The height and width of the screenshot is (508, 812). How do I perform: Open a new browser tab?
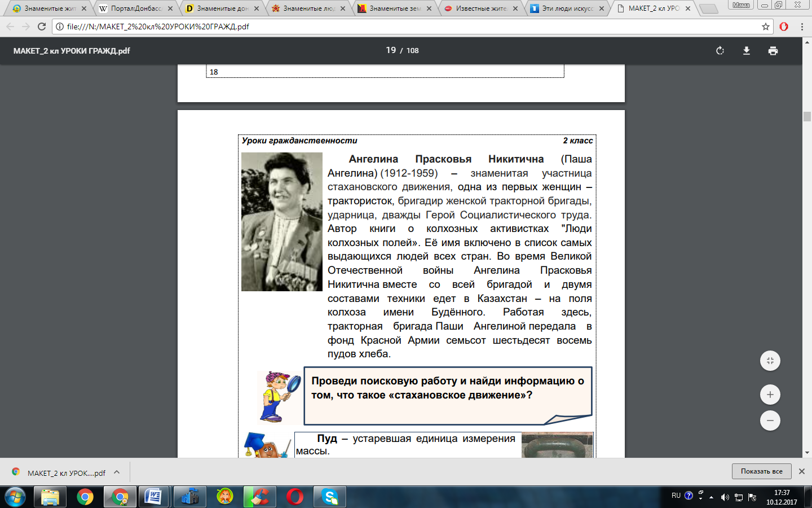(x=708, y=8)
